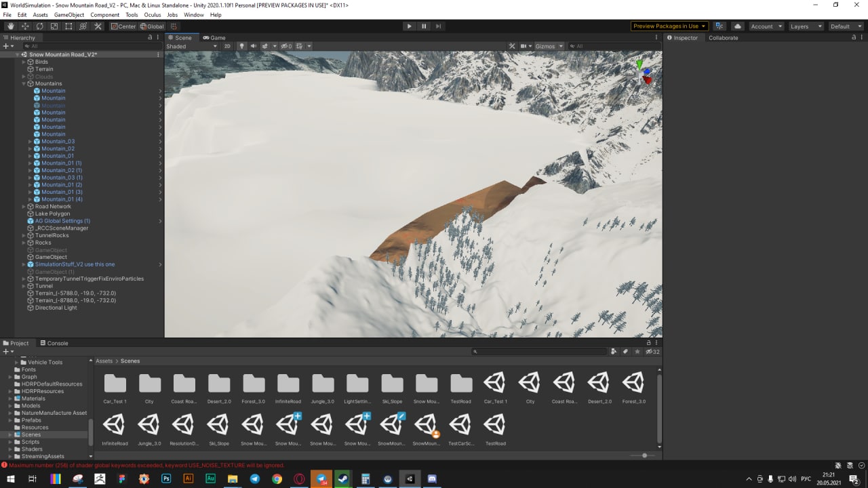Open the Default layout dropdown
This screenshot has height=488, width=868.
tap(845, 26)
